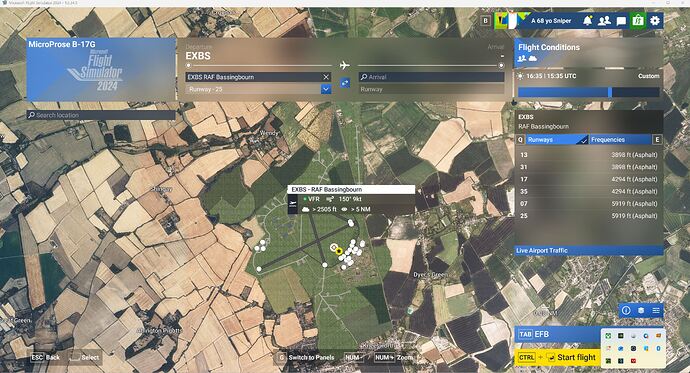The width and height of the screenshot is (690, 373).
Task: Click the red icon in the system tray popup
Action: pos(633,361)
